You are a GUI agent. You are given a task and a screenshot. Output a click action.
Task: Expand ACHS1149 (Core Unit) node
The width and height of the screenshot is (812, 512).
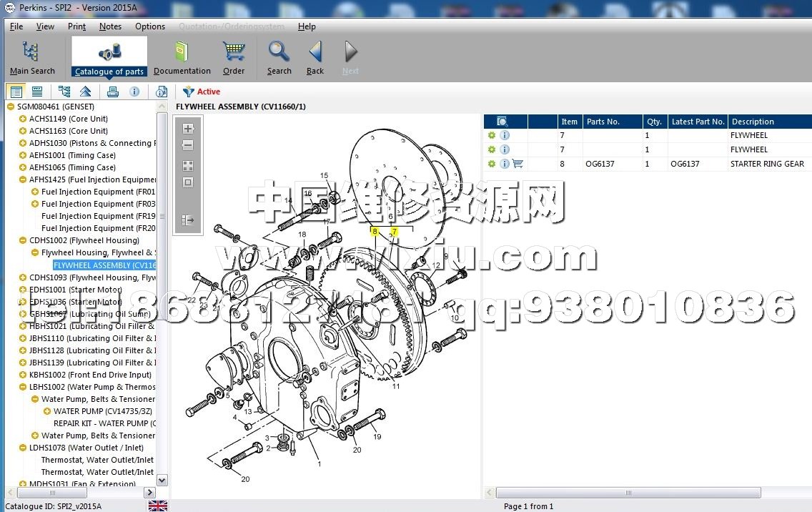[23, 119]
